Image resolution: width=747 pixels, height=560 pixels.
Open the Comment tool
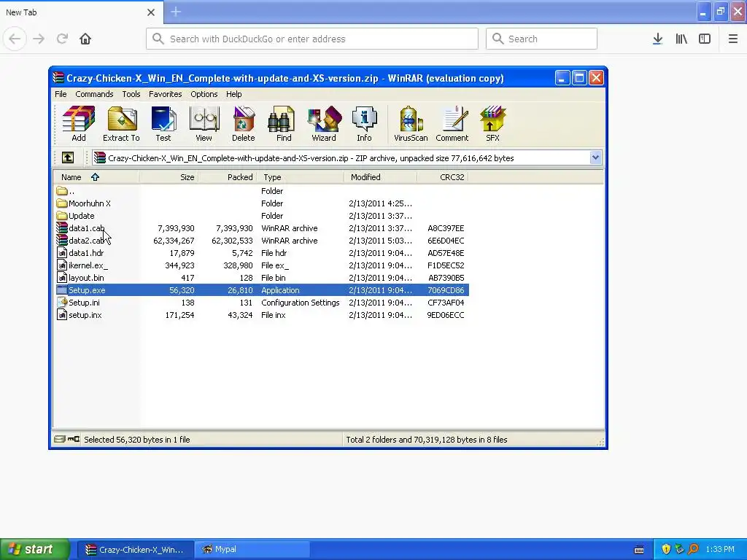(x=452, y=124)
